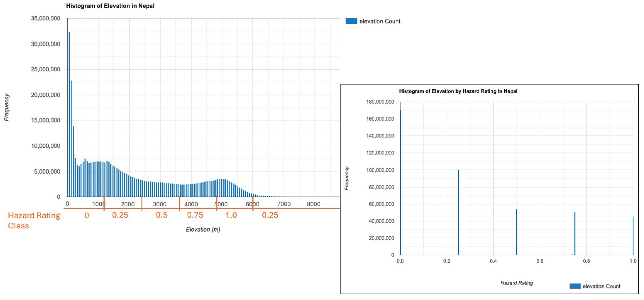Click the 180,000,000 y-axis tick in inset
This screenshot has height=300, width=644.
click(x=380, y=102)
